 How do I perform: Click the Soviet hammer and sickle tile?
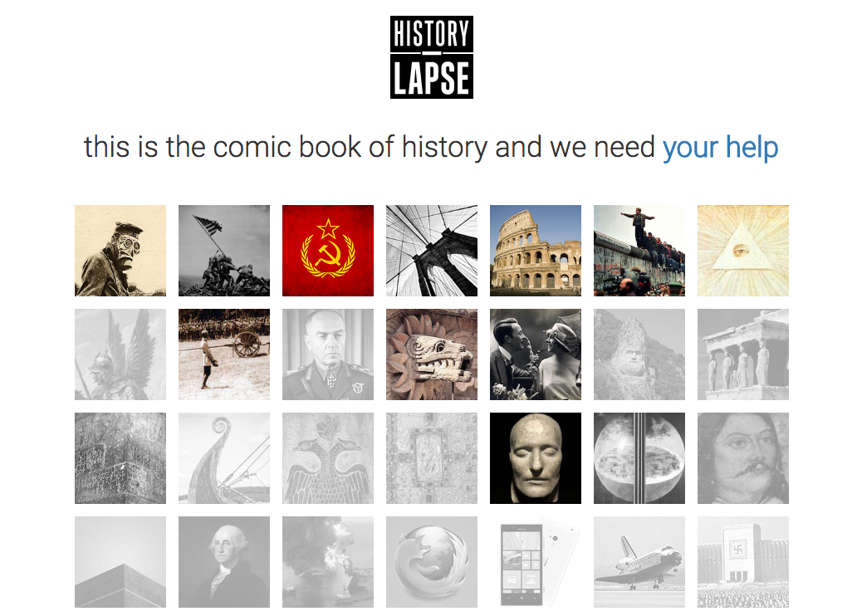[328, 251]
